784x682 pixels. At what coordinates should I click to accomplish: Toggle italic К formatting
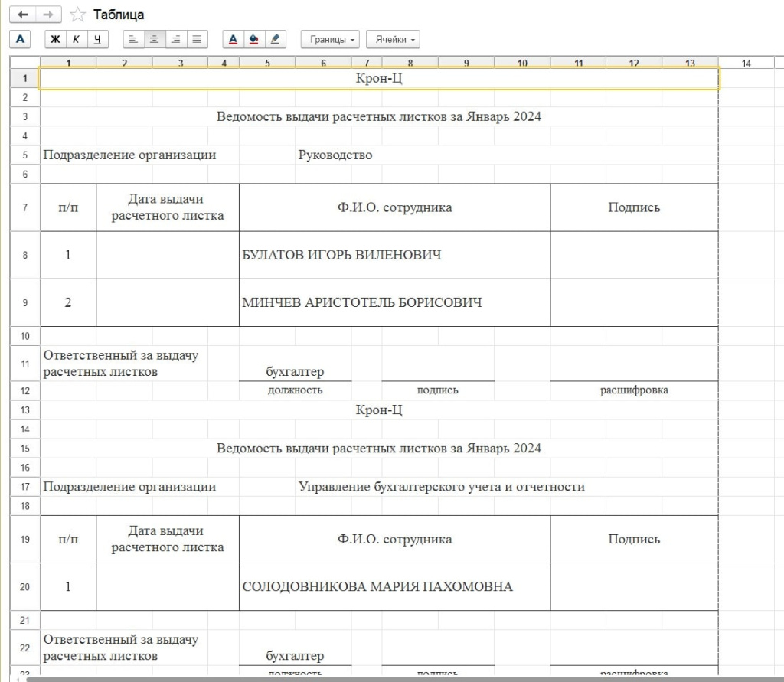pos(77,39)
